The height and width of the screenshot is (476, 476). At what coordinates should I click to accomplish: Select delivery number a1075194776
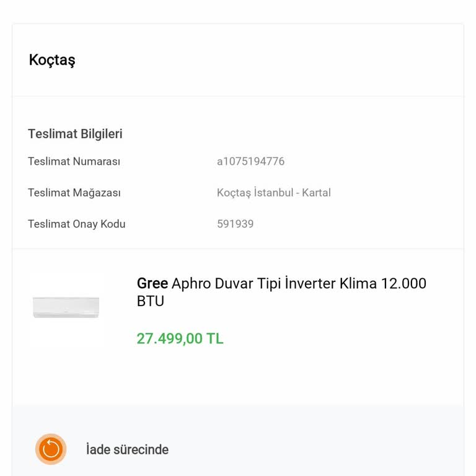pyautogui.click(x=250, y=162)
